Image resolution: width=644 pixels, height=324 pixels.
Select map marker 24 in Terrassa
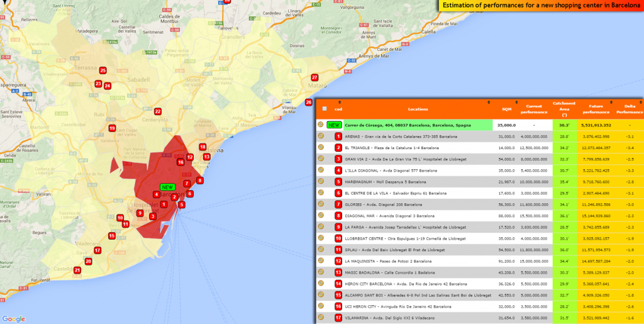(107, 86)
